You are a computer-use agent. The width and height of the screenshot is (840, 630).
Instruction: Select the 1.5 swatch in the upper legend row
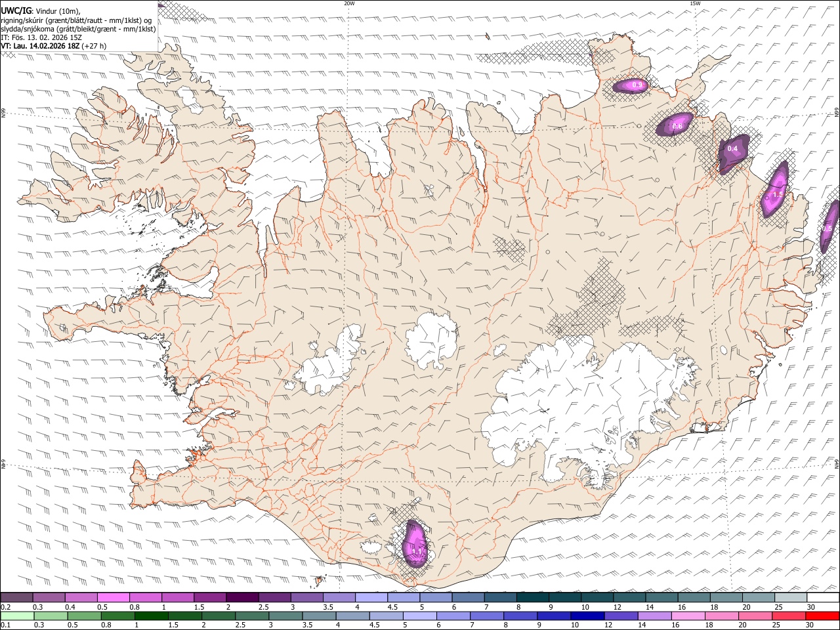tap(209, 597)
